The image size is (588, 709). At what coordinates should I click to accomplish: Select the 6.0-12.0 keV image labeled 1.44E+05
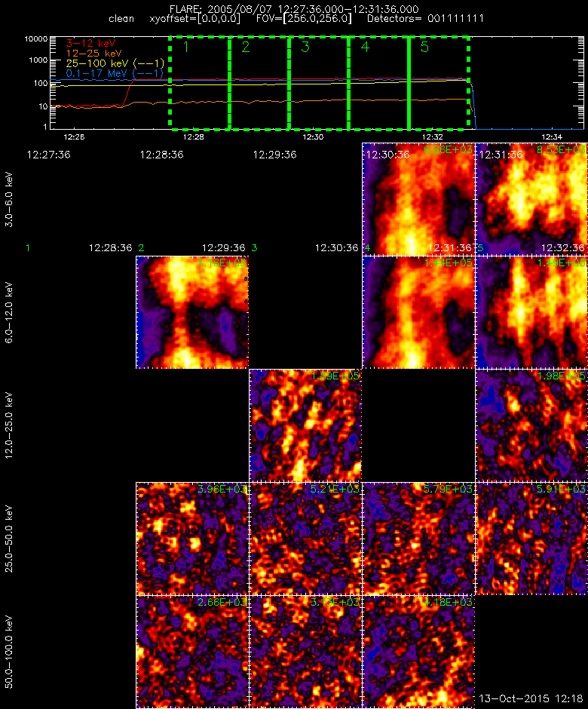(418, 312)
